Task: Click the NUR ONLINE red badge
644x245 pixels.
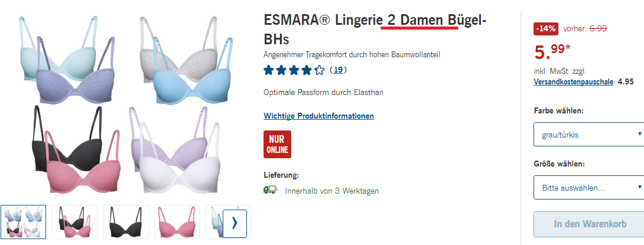Action: pyautogui.click(x=277, y=145)
